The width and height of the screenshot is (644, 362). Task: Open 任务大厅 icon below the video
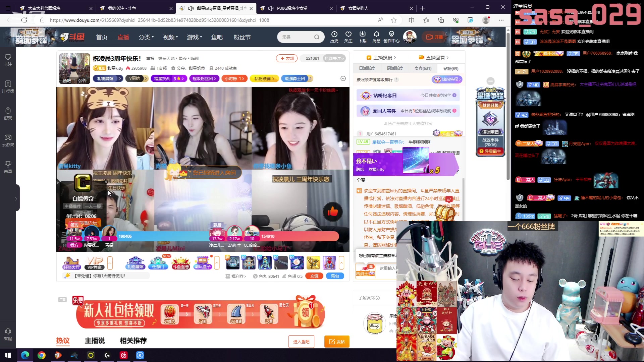tap(72, 263)
